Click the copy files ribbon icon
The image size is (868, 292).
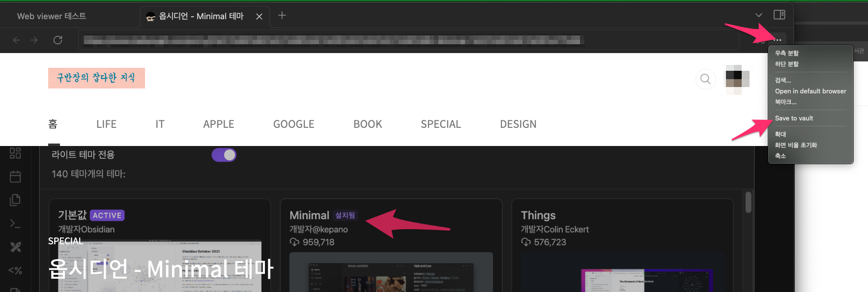point(15,200)
